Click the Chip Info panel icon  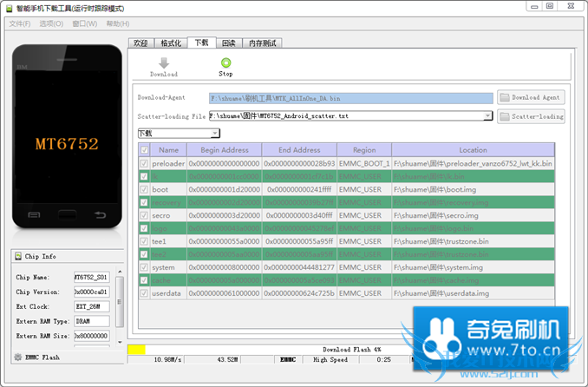18,256
